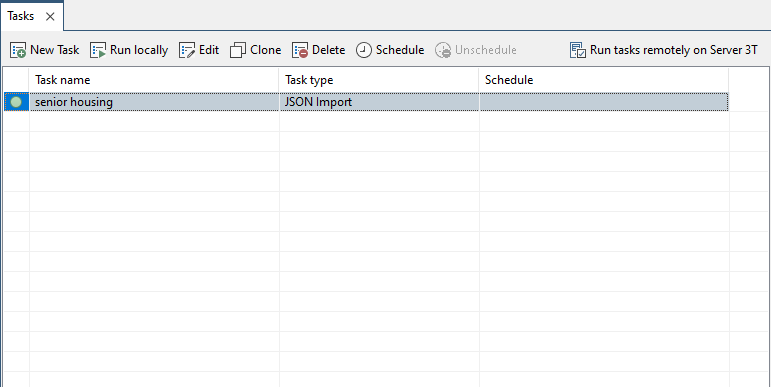
Task: Click the Delete task icon
Action: click(300, 50)
